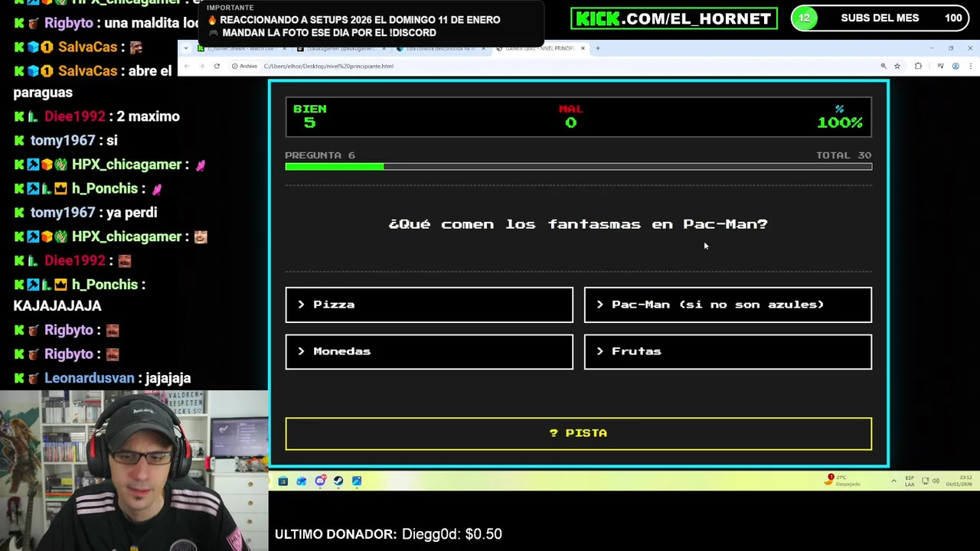Viewport: 980px width, 551px height.
Task: Click h_Ponchis username above KAJAJAJAJA message
Action: [x=105, y=284]
